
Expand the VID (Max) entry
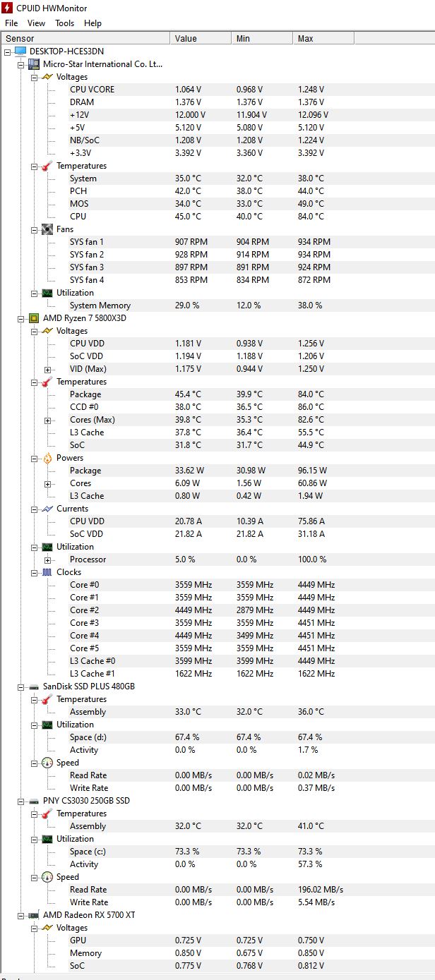[47, 369]
